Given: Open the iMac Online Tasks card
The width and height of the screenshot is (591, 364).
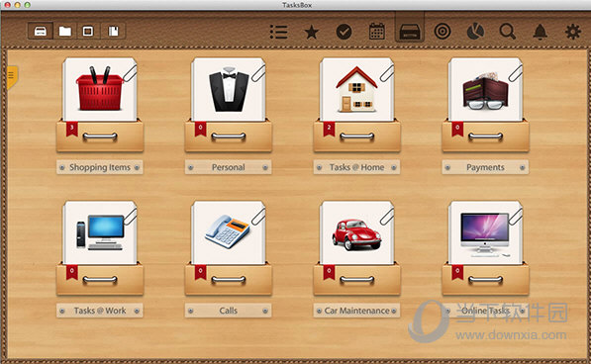Looking at the screenshot, I should pos(485,232).
